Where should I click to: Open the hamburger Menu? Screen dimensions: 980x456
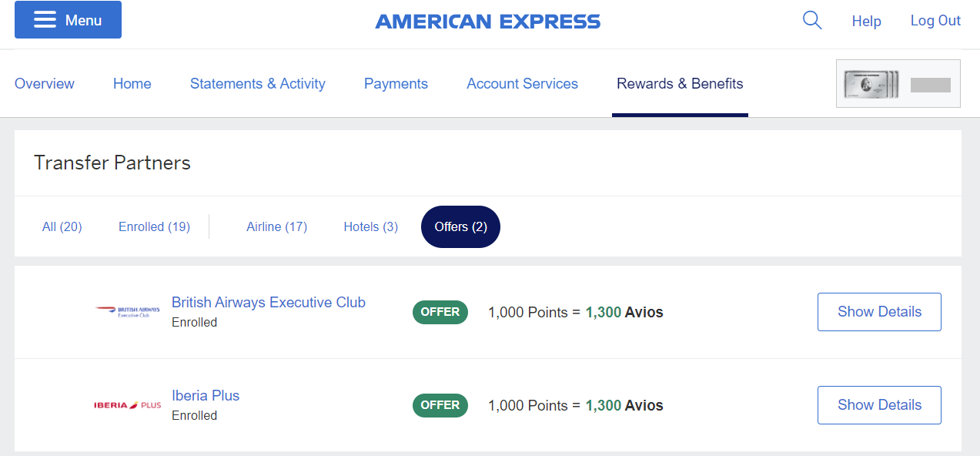(x=68, y=19)
